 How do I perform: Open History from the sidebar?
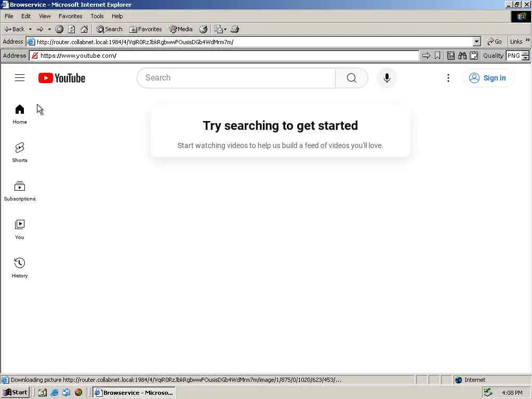[x=20, y=268]
